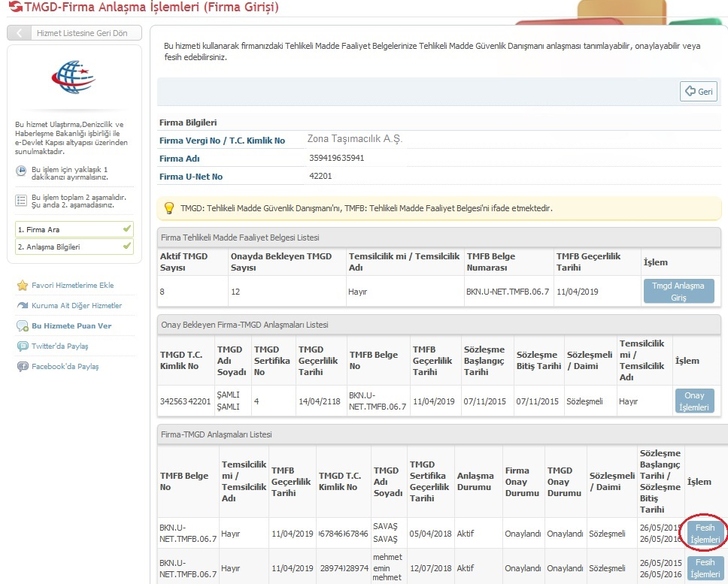This screenshot has width=728, height=584.
Task: Click the Geri button
Action: [699, 92]
